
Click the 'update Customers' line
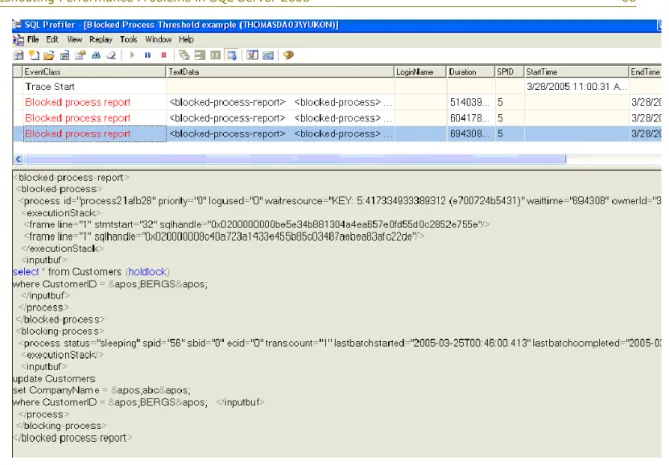point(54,379)
